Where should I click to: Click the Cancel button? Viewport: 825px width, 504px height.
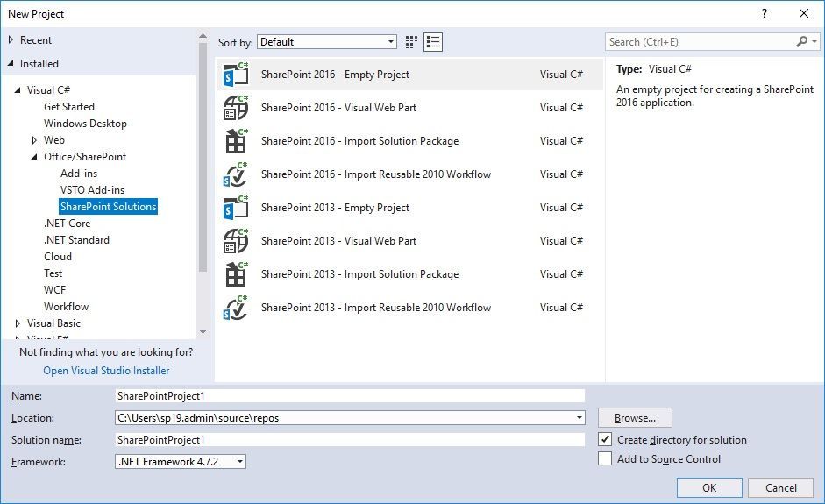pos(781,487)
